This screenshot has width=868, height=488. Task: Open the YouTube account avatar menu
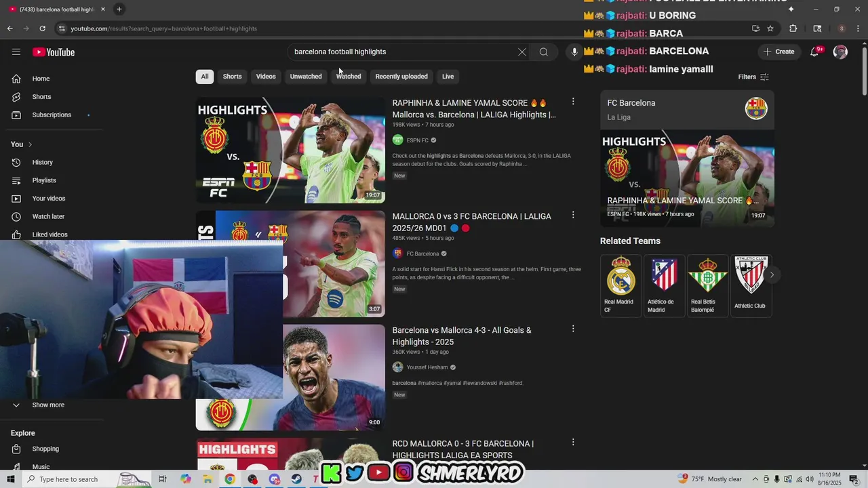[840, 52]
